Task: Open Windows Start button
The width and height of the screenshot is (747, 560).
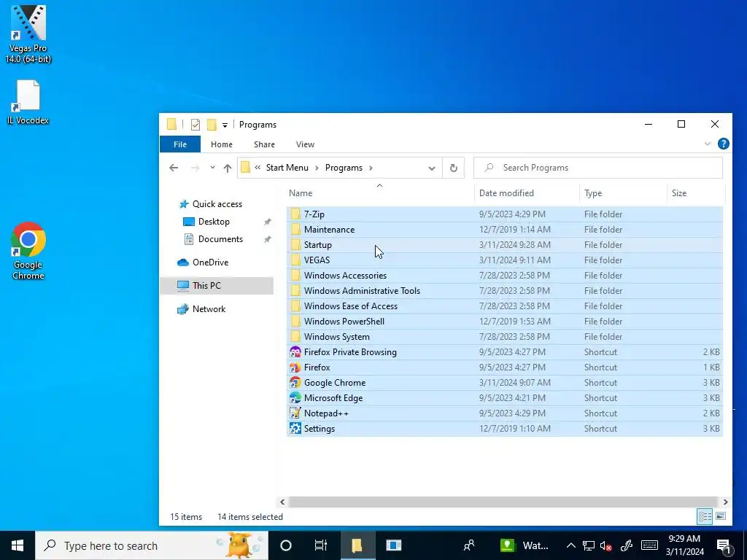Action: click(x=18, y=545)
